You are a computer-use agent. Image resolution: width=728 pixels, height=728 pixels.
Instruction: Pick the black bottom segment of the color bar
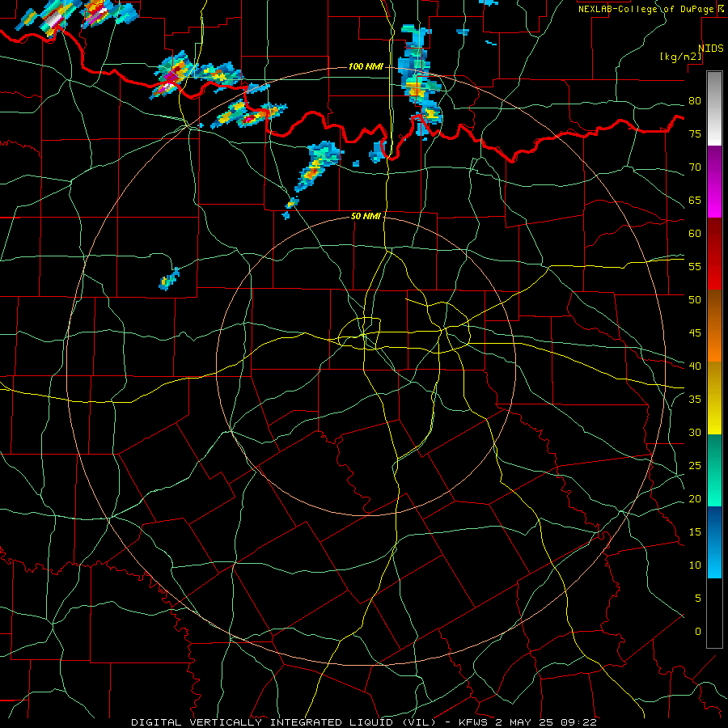point(714,613)
